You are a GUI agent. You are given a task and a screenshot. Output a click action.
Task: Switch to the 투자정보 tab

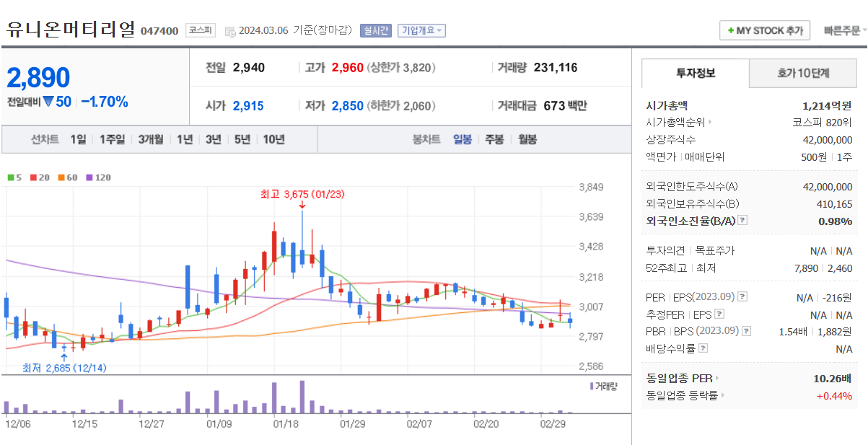click(x=696, y=74)
